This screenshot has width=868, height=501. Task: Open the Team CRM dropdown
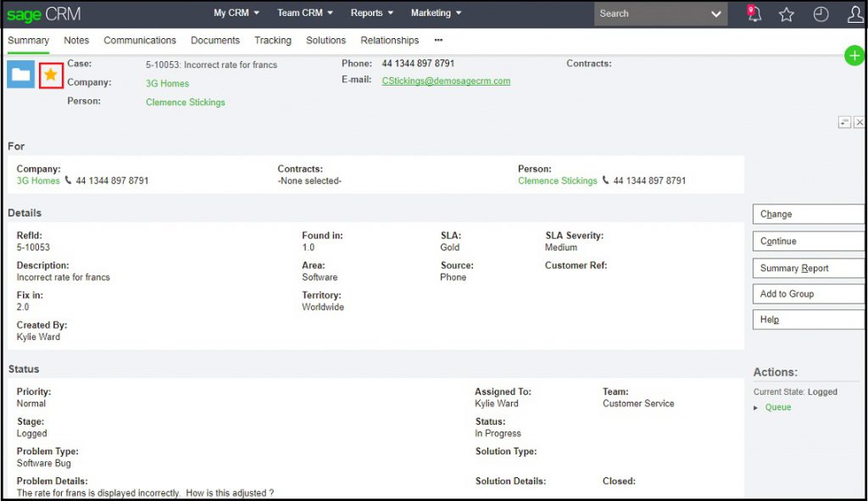pyautogui.click(x=304, y=13)
